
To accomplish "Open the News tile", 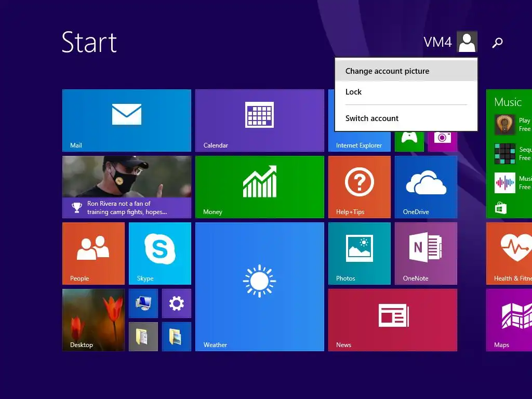I will point(393,320).
